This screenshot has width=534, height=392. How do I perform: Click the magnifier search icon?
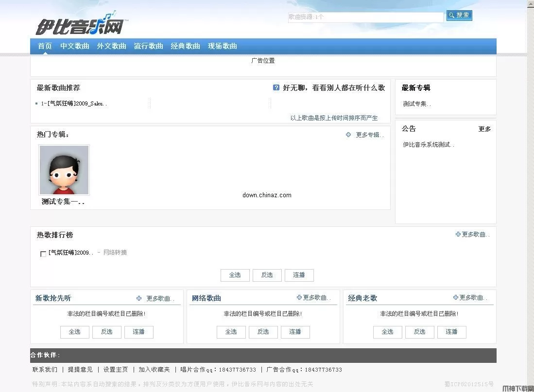[452, 15]
